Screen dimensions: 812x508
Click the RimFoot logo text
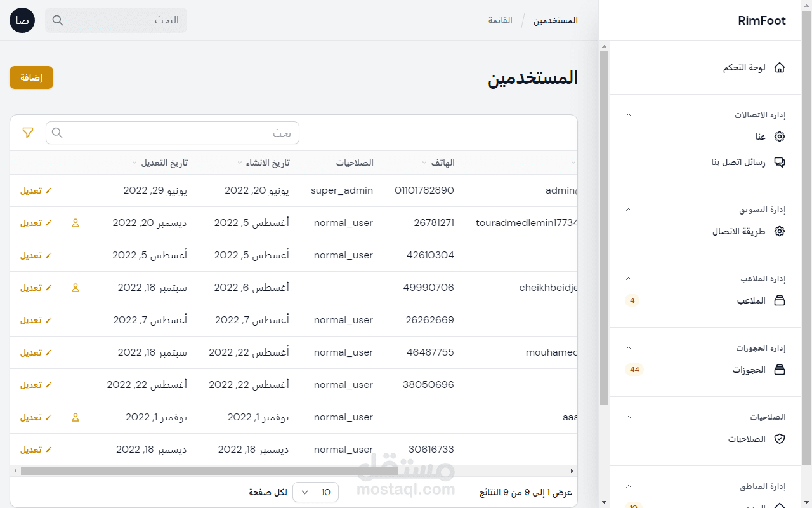[762, 20]
